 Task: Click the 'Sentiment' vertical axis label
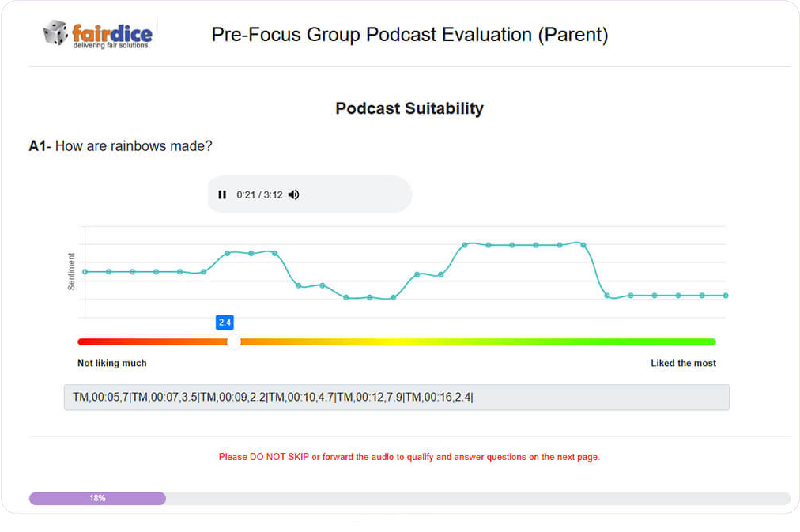[71, 271]
